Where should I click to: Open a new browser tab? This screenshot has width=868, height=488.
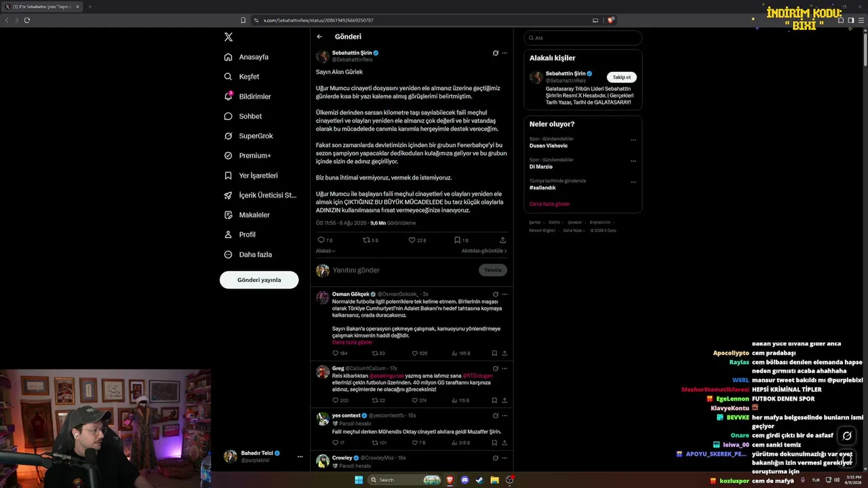click(x=90, y=7)
